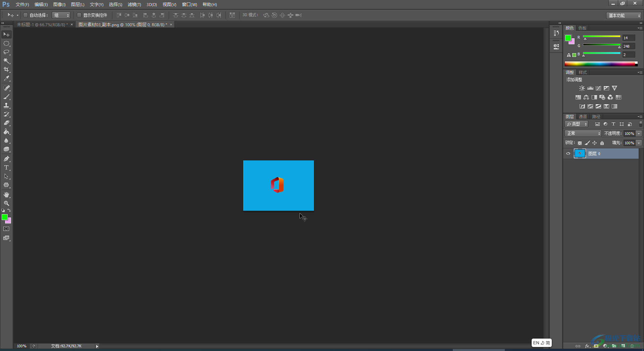Swap foreground and background colors
Screen dimensions: 644x351
pos(9,210)
